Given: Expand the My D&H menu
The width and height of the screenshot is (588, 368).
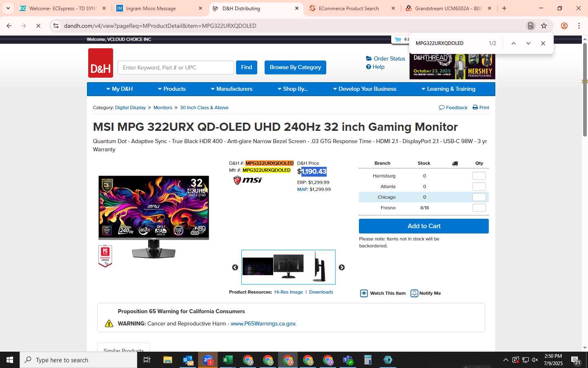Looking at the screenshot, I should 120,89.
